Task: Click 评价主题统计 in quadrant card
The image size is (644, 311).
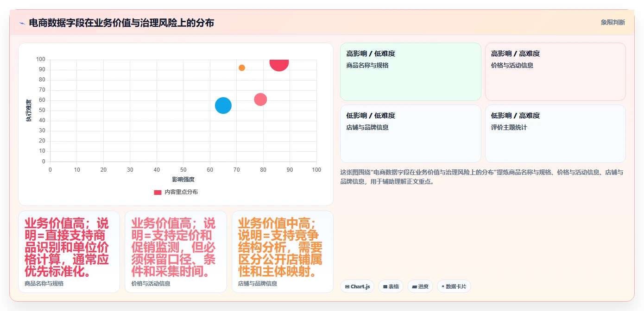Action: point(509,128)
